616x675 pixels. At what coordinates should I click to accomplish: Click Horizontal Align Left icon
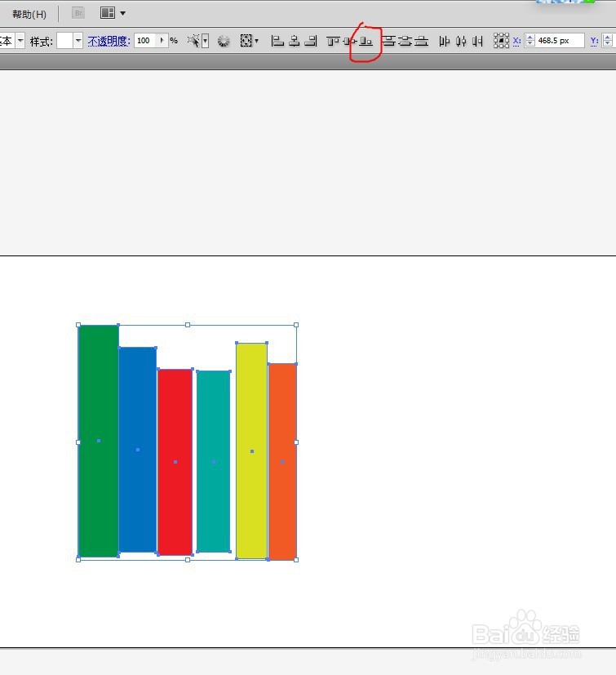tap(277, 42)
